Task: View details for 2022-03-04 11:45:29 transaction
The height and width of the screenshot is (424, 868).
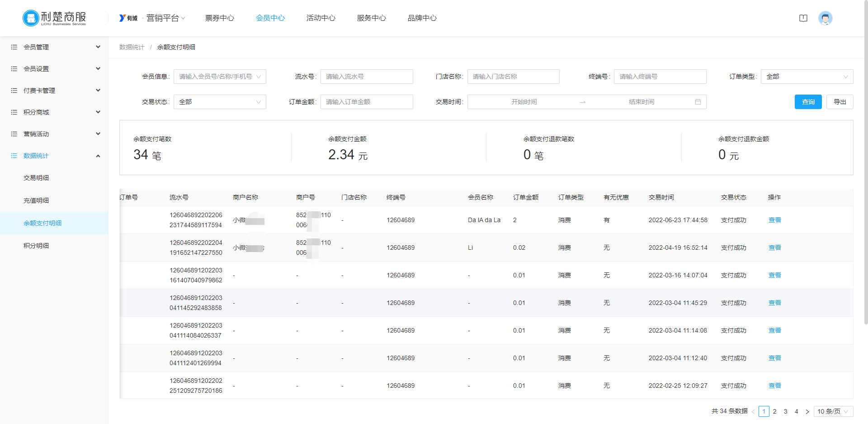Action: click(x=775, y=303)
